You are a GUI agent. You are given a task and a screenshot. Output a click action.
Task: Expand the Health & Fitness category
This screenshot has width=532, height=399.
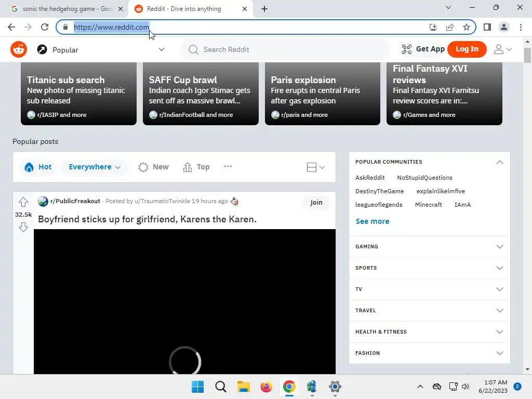coord(500,332)
